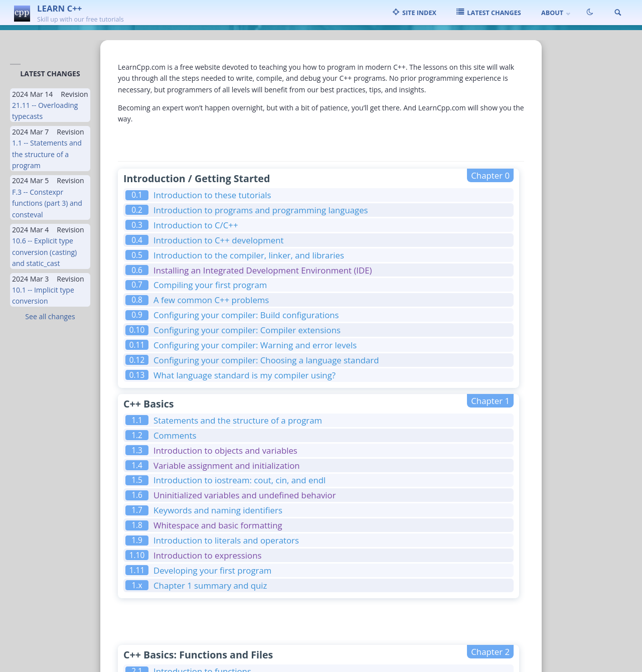
Task: Click the '0.13' lesson number badge
Action: pos(136,375)
